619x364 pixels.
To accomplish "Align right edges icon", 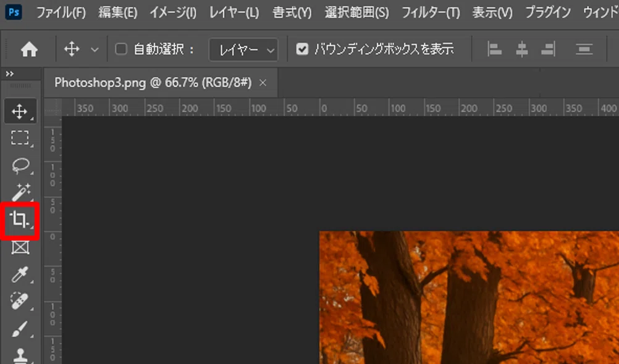I will 549,50.
